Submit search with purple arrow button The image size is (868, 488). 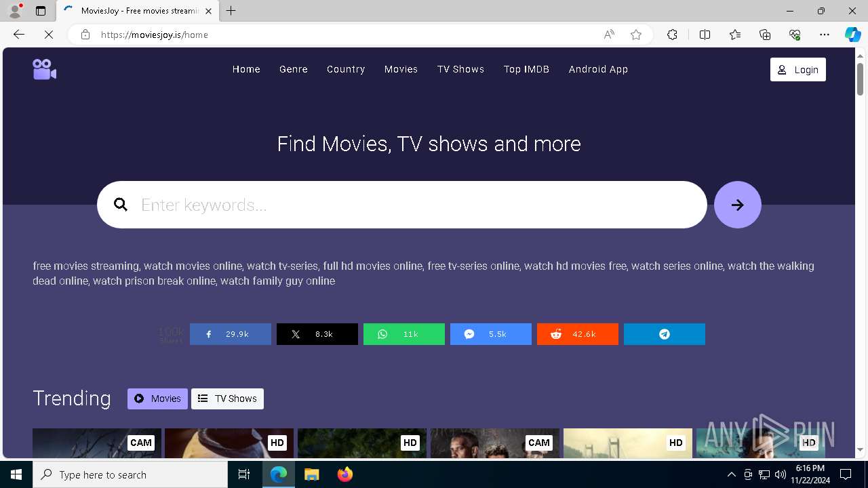(737, 205)
